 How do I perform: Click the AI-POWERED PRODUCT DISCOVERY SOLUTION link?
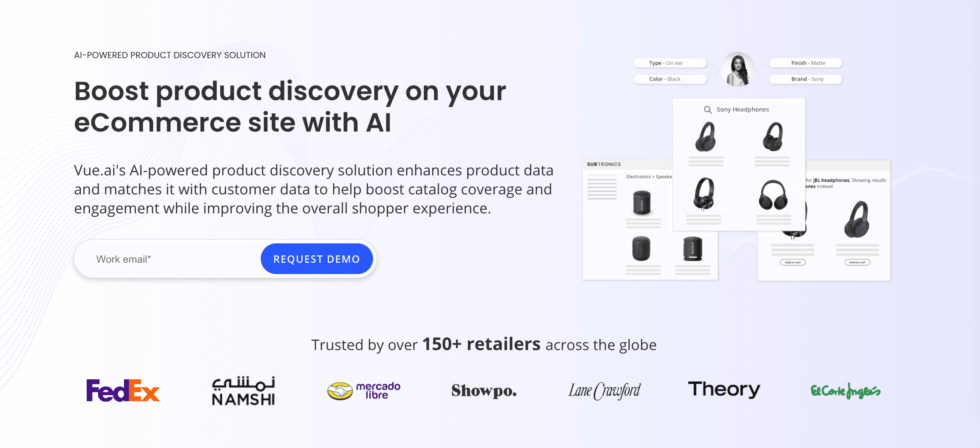(x=169, y=55)
